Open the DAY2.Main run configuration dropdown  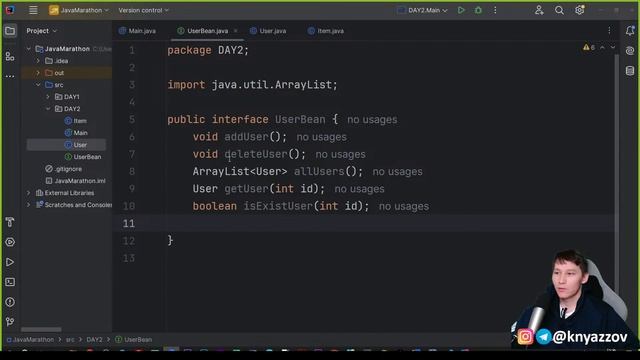point(422,10)
